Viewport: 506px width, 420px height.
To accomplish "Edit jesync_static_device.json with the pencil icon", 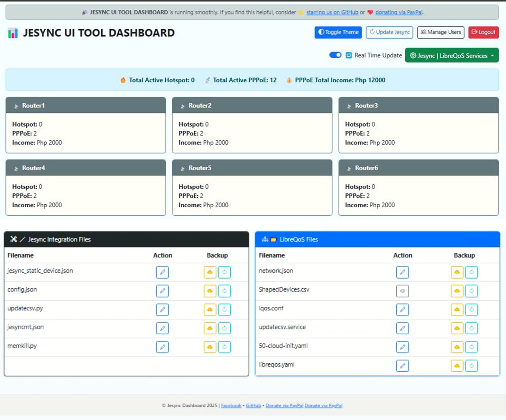I will (162, 272).
